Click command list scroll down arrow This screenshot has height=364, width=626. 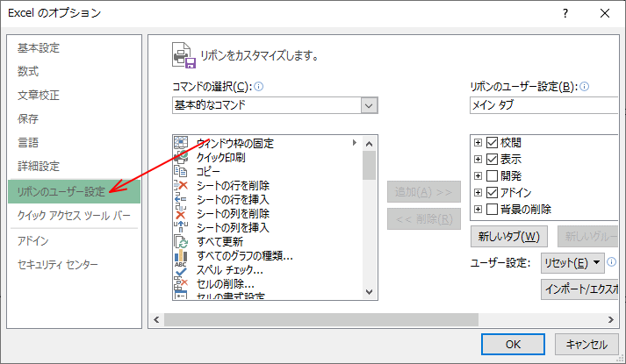[370, 292]
